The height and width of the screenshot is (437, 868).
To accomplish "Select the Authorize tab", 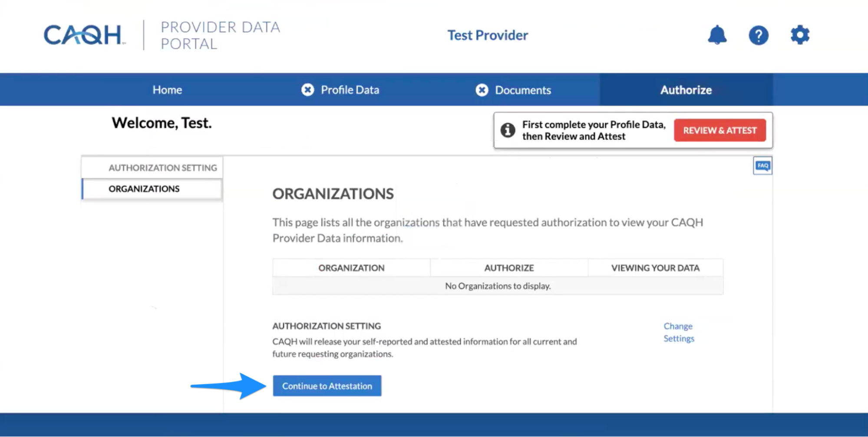I will pyautogui.click(x=686, y=90).
